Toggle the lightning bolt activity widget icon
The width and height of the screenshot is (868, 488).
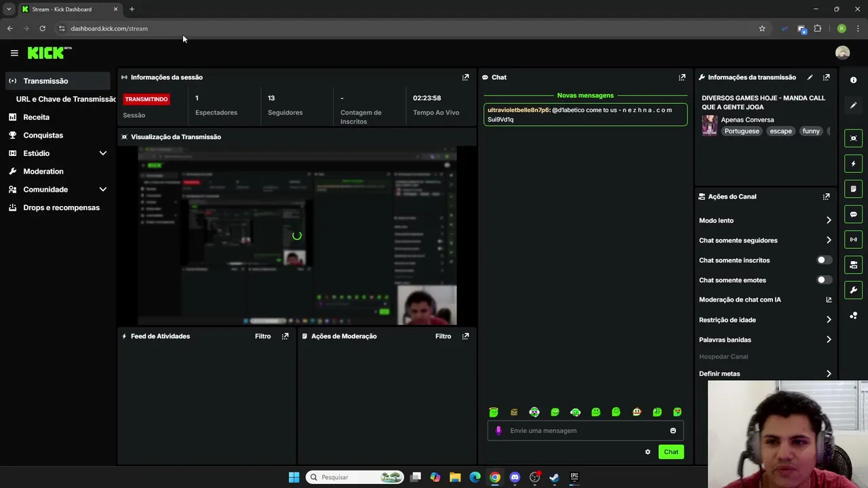point(853,163)
